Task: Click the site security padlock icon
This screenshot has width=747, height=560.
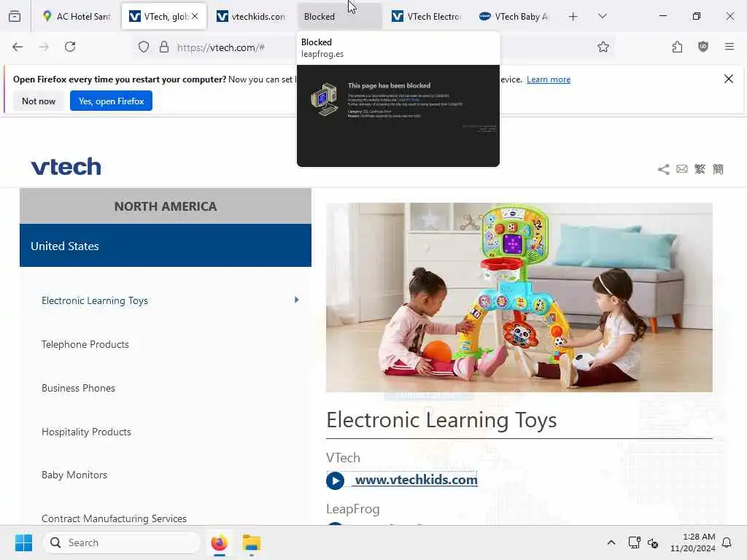Action: click(164, 47)
